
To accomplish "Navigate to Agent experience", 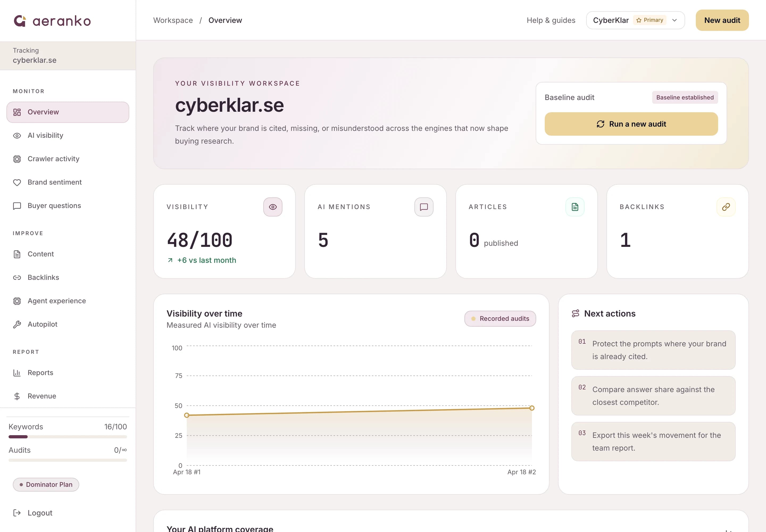I will point(68,301).
